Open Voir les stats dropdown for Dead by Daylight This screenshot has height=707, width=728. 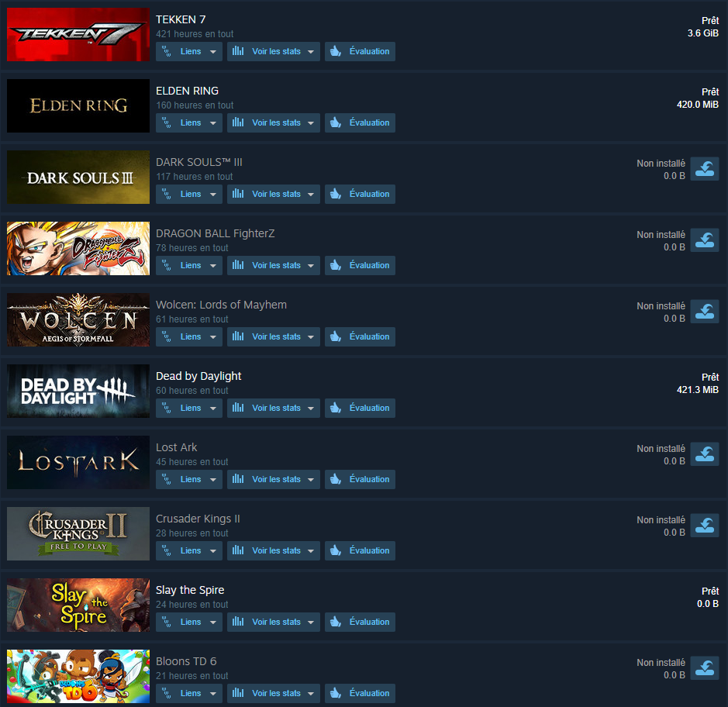274,408
